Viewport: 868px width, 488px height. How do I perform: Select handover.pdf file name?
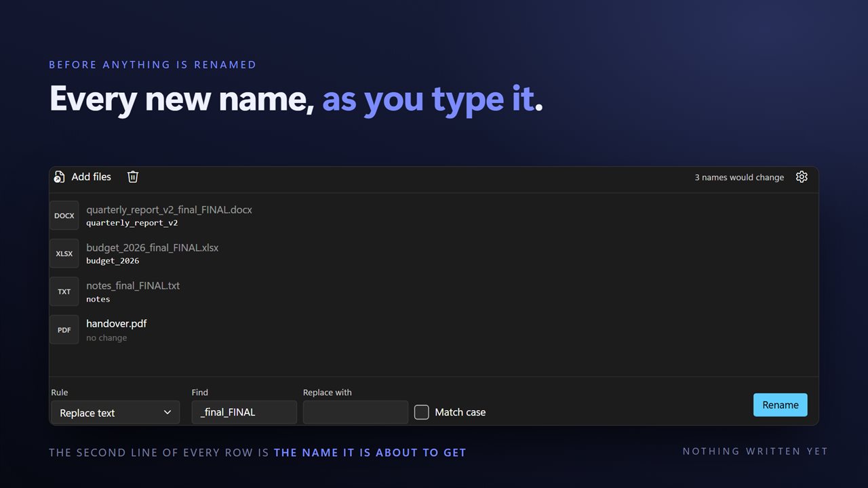click(x=117, y=324)
